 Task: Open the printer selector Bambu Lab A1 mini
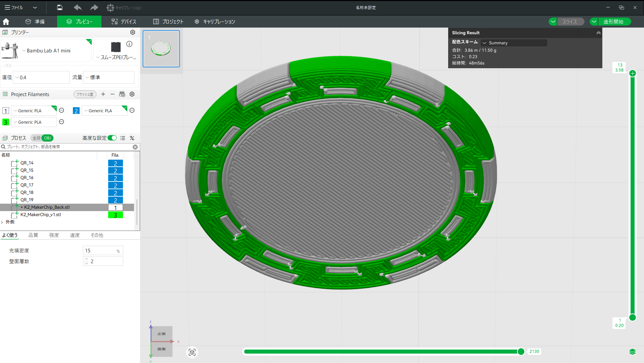point(46,50)
